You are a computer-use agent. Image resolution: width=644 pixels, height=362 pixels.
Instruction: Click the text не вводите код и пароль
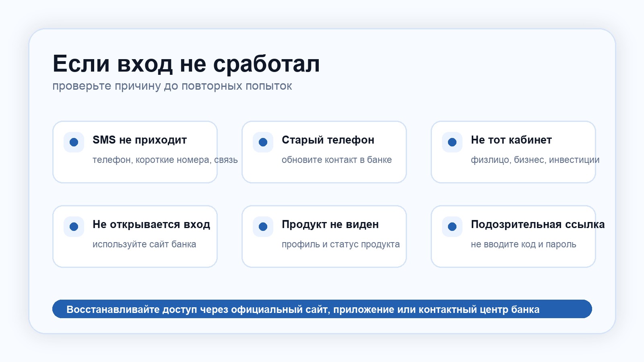click(523, 244)
